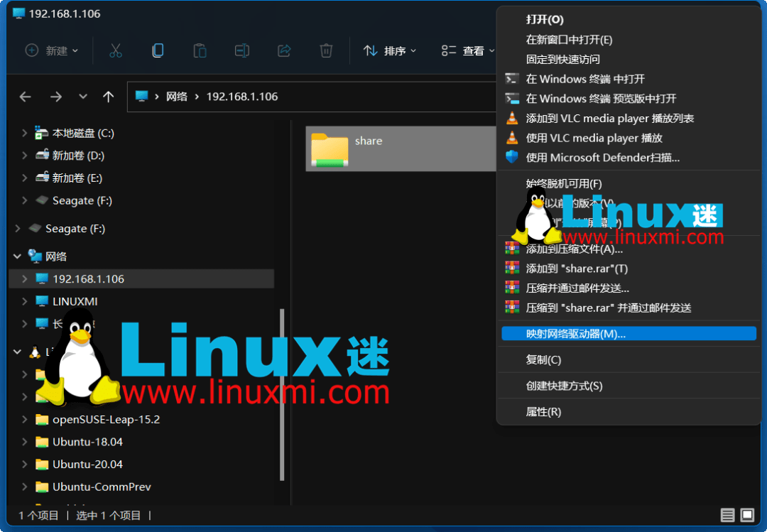Image resolution: width=767 pixels, height=532 pixels.
Task: Switch to details view icon in status bar
Action: point(727,515)
